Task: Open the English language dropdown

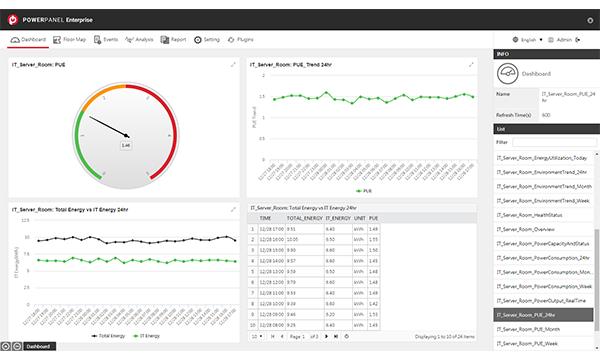Action: tap(532, 40)
